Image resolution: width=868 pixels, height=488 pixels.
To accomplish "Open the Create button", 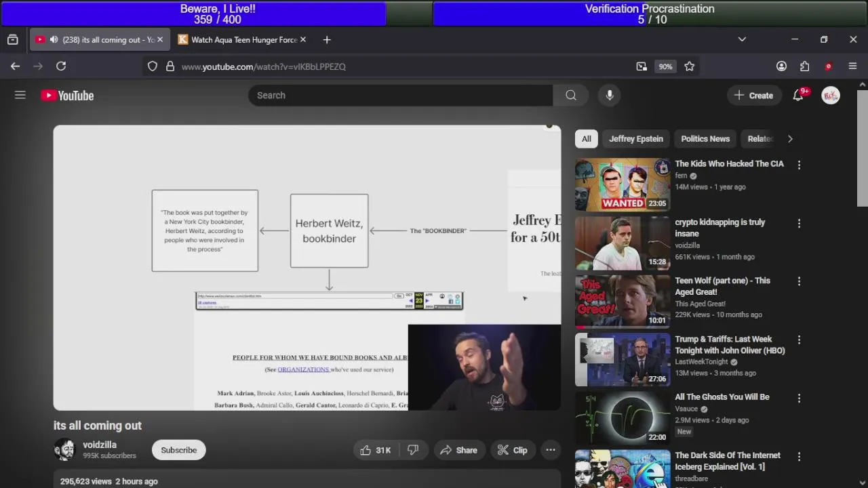I will (x=753, y=96).
